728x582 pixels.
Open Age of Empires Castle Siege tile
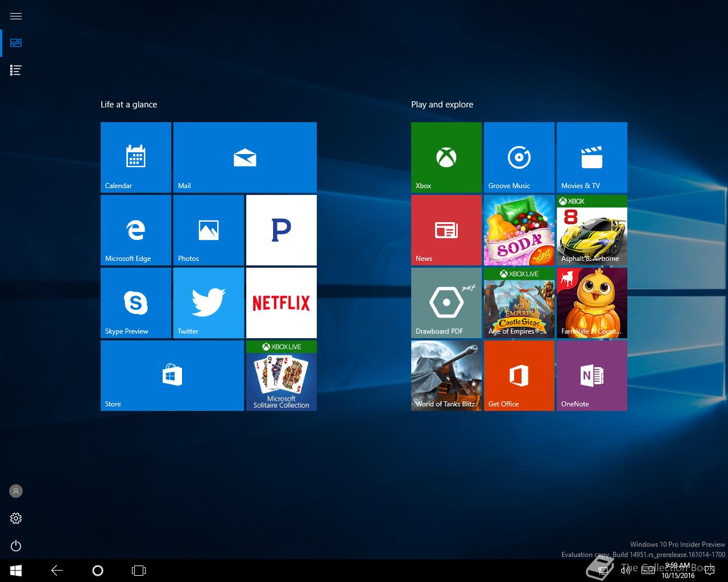(519, 303)
